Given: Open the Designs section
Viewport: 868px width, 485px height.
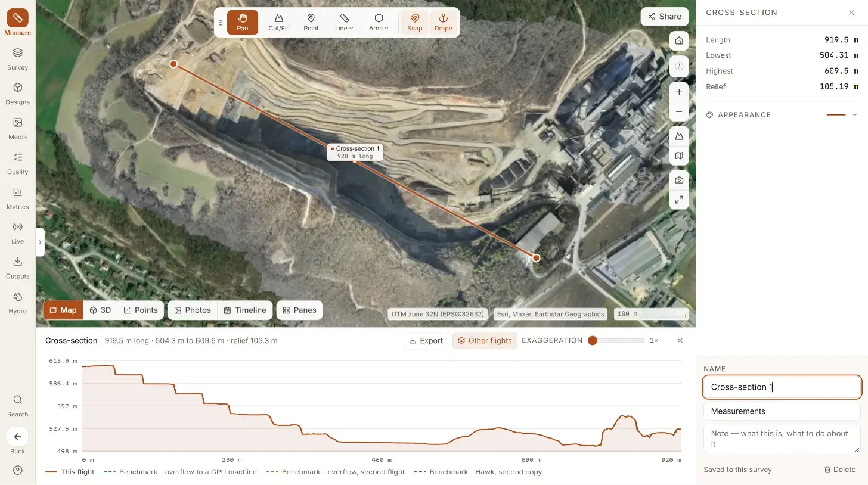Looking at the screenshot, I should click(17, 94).
